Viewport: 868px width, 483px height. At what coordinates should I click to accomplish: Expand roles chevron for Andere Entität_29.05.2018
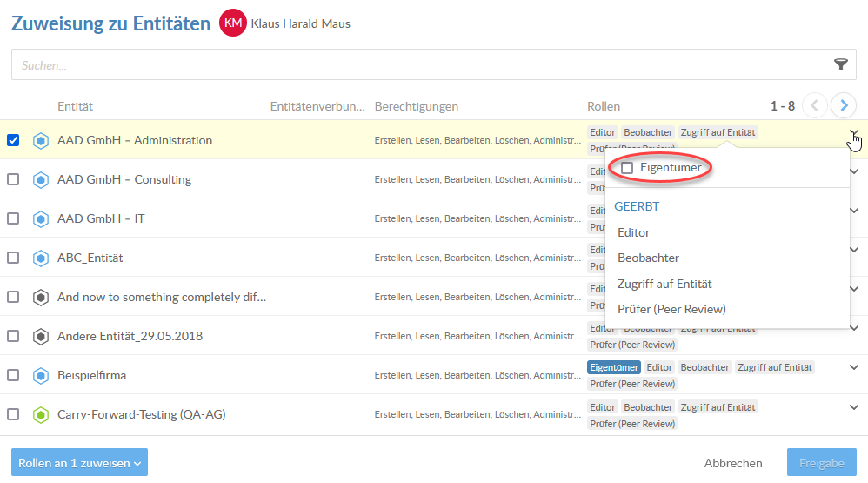854,328
